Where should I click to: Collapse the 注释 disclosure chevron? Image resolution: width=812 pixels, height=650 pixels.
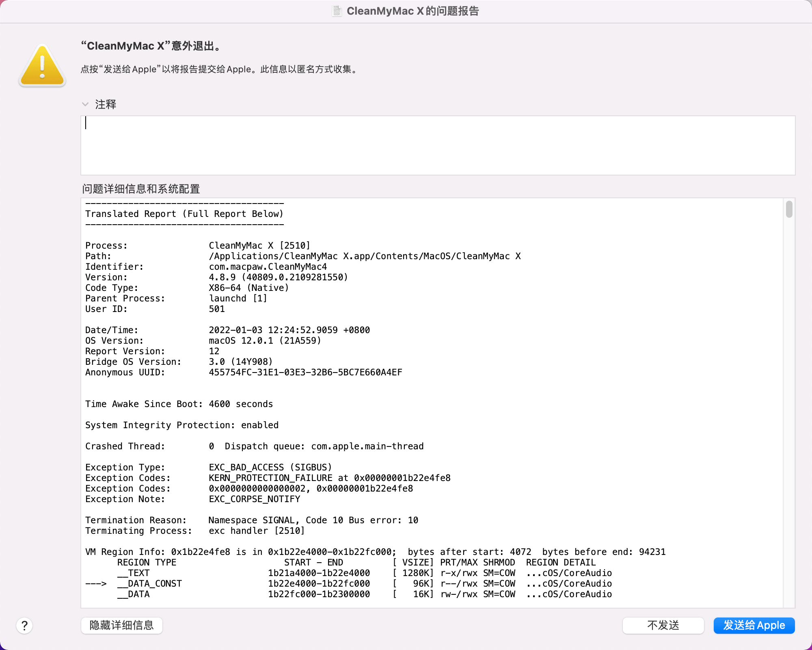click(85, 104)
